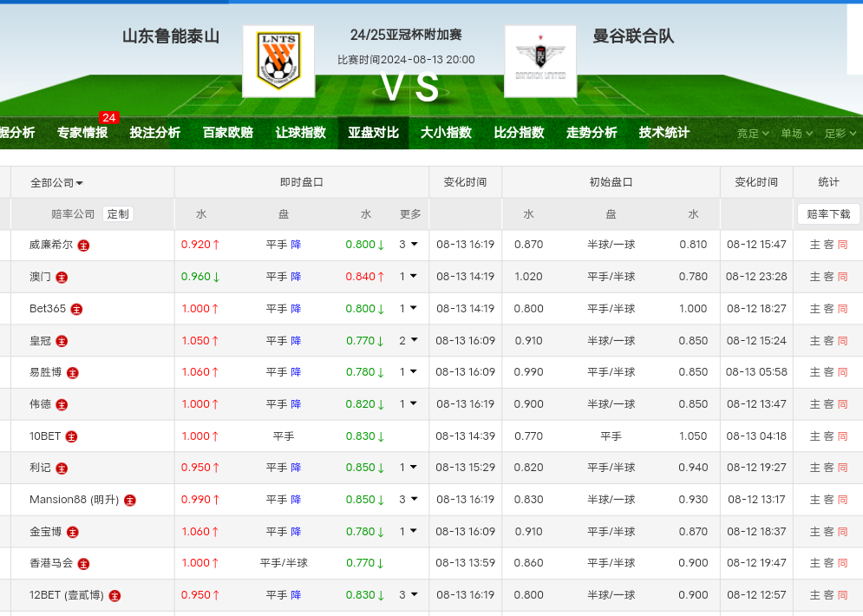Go to the 让球指数 tab
The image size is (863, 616).
[x=300, y=133]
